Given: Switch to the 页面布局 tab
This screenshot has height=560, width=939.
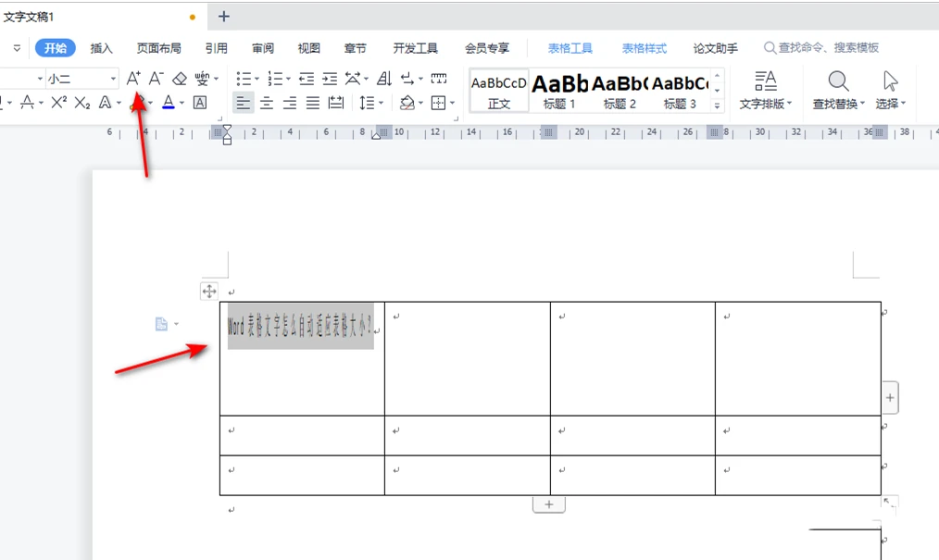Looking at the screenshot, I should (158, 48).
